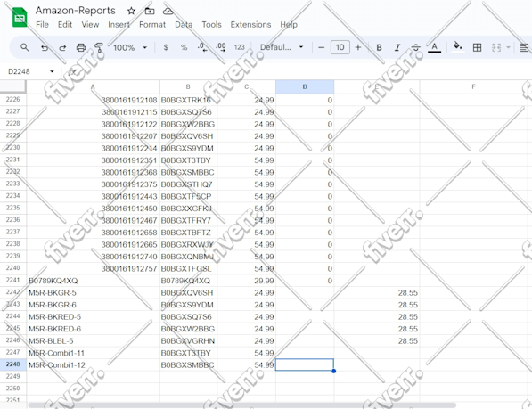
Task: Select column A header
Action: 93,86
